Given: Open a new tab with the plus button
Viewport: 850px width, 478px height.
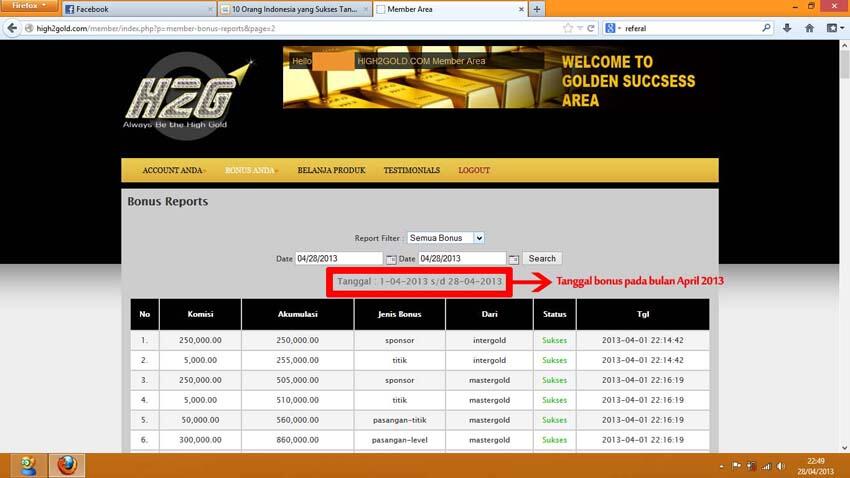Looking at the screenshot, I should pyautogui.click(x=537, y=9).
